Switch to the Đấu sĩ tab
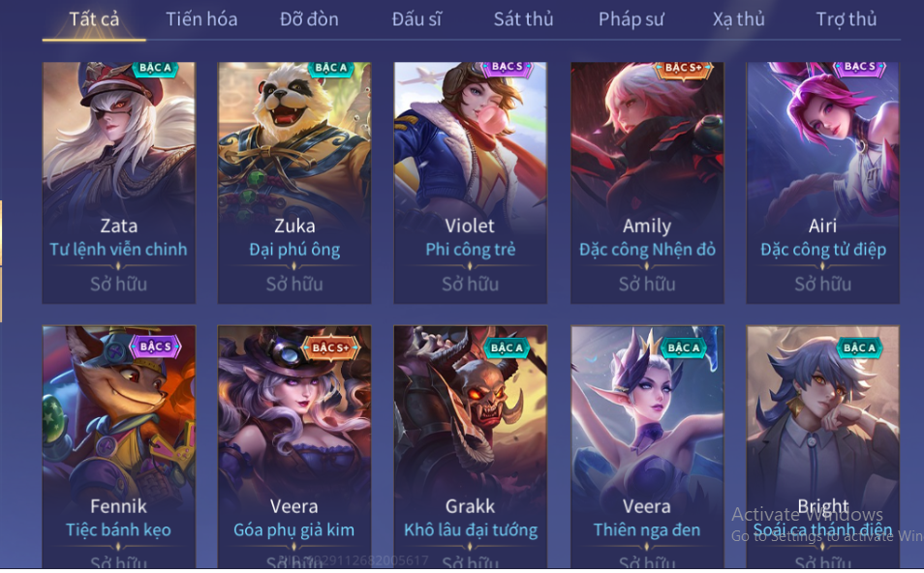Viewport: 924px width, 573px height. pos(416,19)
